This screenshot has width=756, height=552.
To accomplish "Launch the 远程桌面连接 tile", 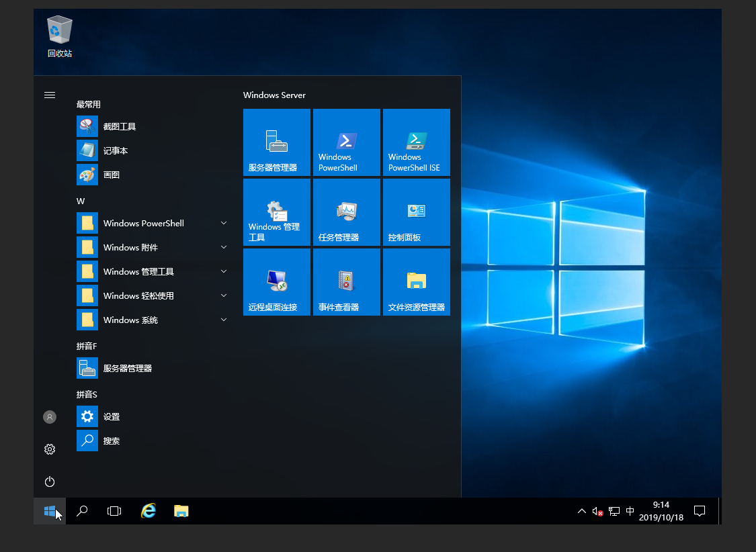I will coord(276,282).
